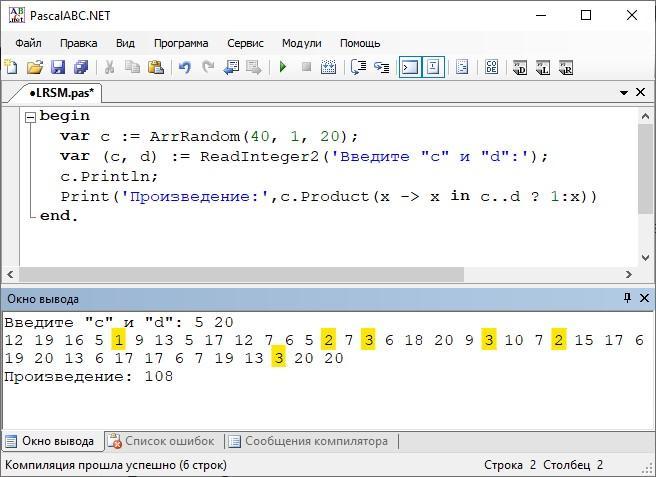Open the Модули menu
The width and height of the screenshot is (656, 477).
(x=301, y=43)
